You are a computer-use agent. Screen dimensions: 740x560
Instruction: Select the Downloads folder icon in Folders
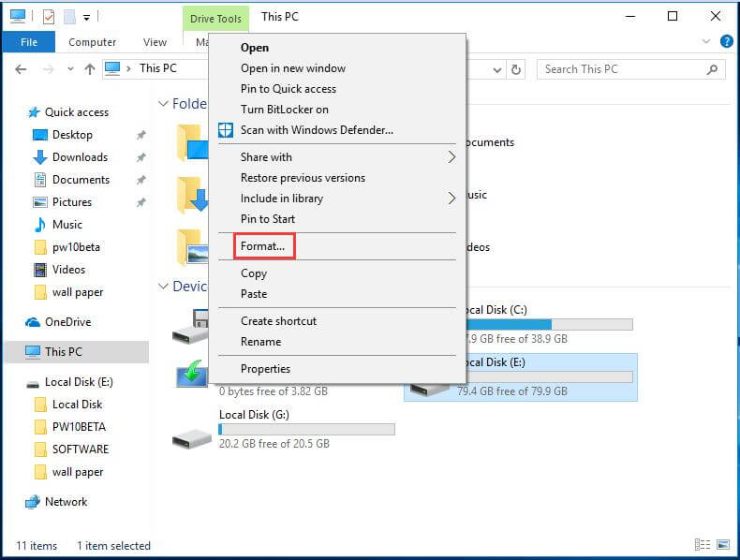pyautogui.click(x=192, y=195)
